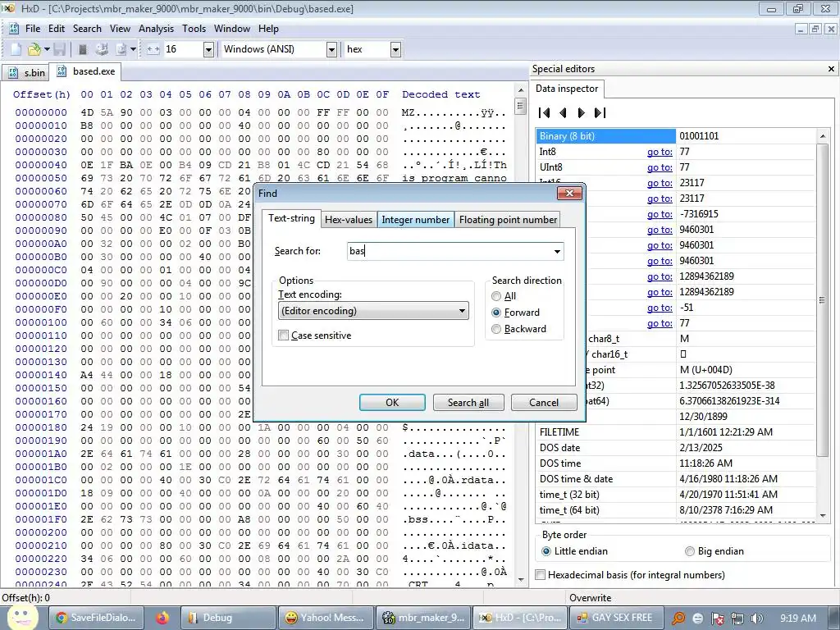Screen dimensions: 840x630
Task: Click the Open disk toolbar icon
Action: pyautogui.click(x=102, y=49)
